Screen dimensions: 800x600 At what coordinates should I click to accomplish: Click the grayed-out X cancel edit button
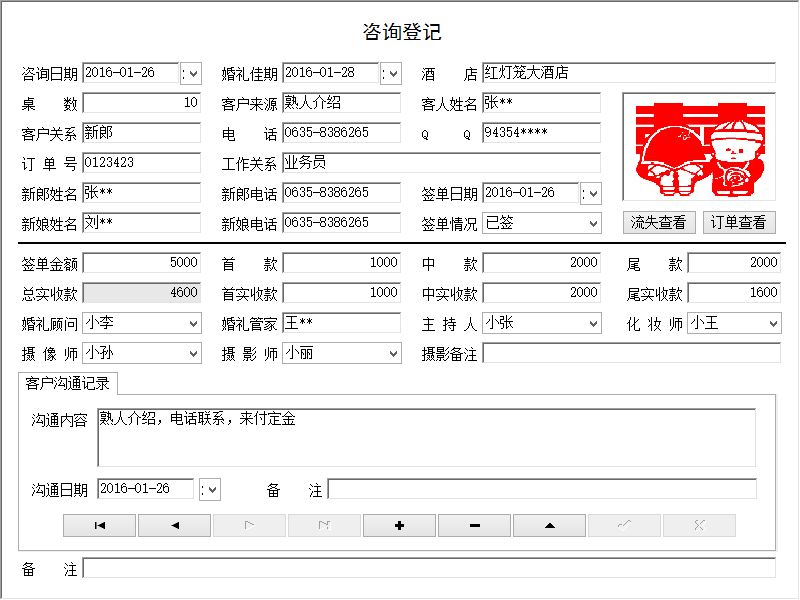click(699, 525)
